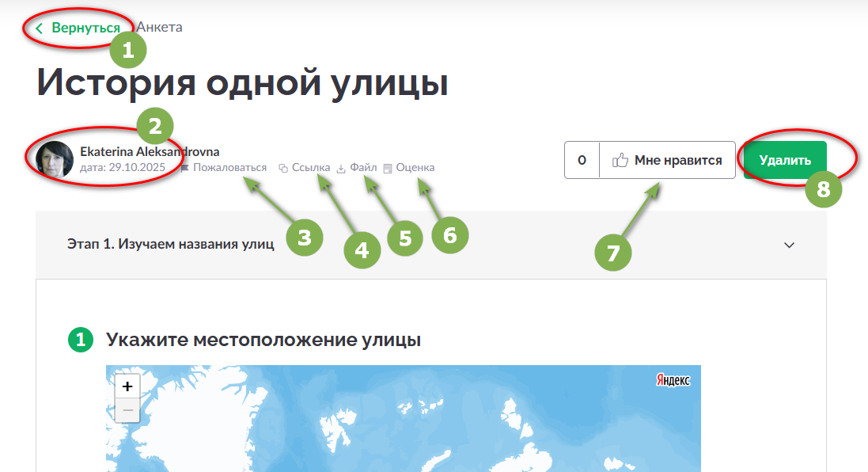Image resolution: width=868 pixels, height=472 pixels.
Task: Click the Ссылка text label
Action: (x=311, y=168)
